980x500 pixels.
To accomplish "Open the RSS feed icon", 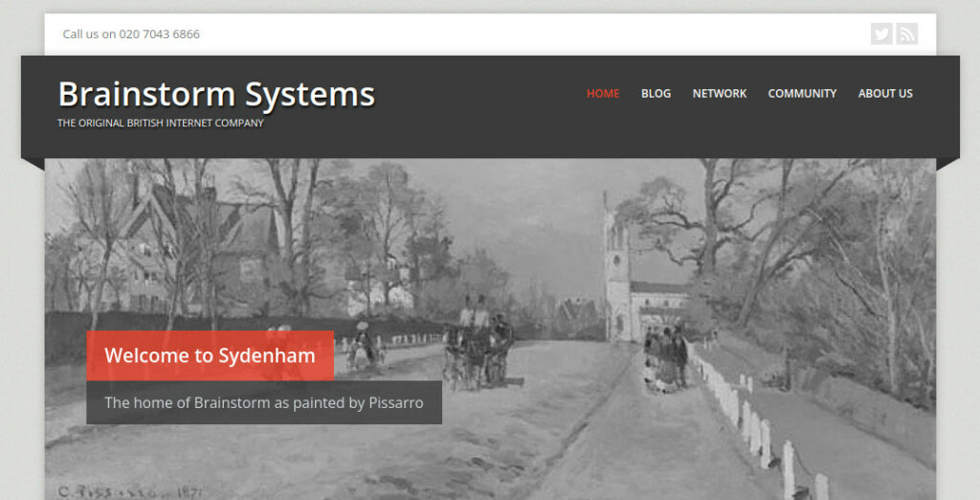I will pyautogui.click(x=907, y=34).
